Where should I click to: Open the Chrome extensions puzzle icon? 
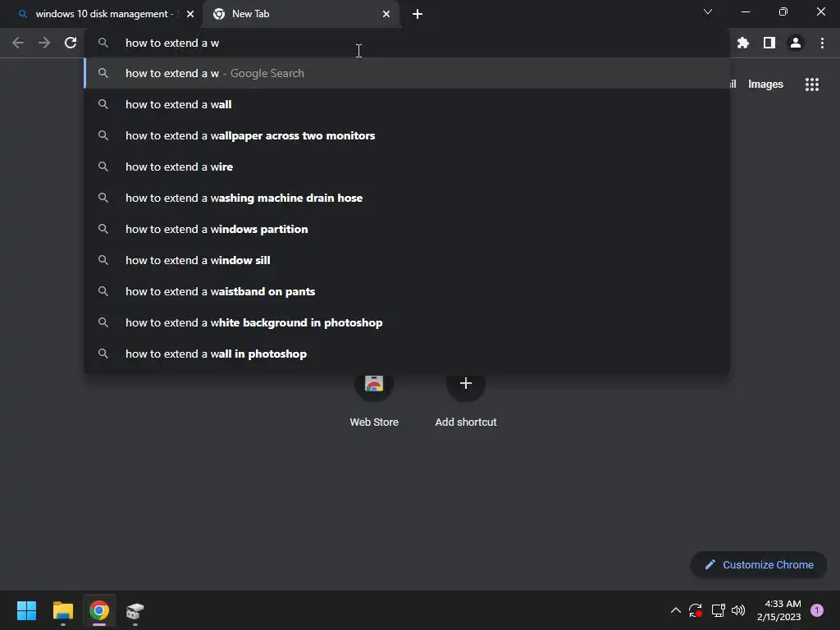[743, 43]
